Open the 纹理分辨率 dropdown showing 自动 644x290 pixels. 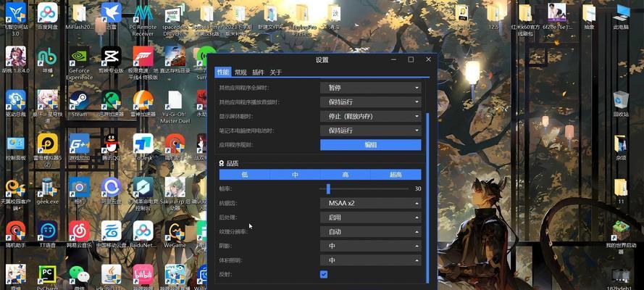click(370, 232)
